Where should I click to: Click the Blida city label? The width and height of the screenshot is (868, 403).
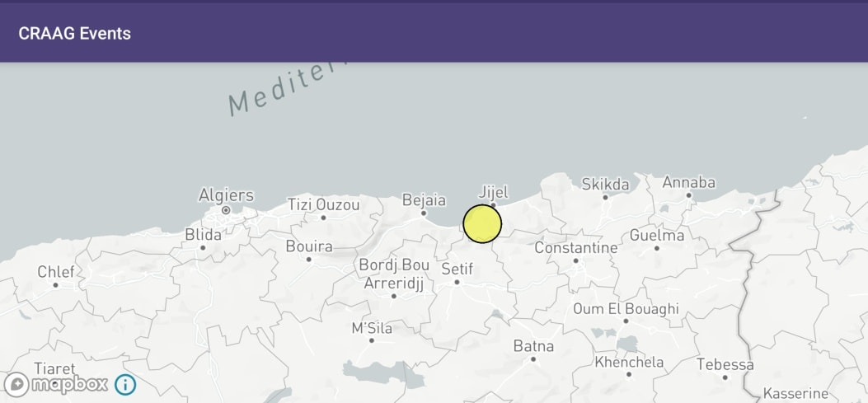(203, 235)
